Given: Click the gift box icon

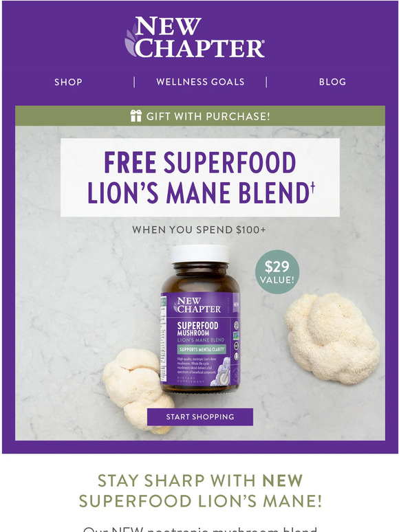Looking at the screenshot, I should tap(136, 115).
